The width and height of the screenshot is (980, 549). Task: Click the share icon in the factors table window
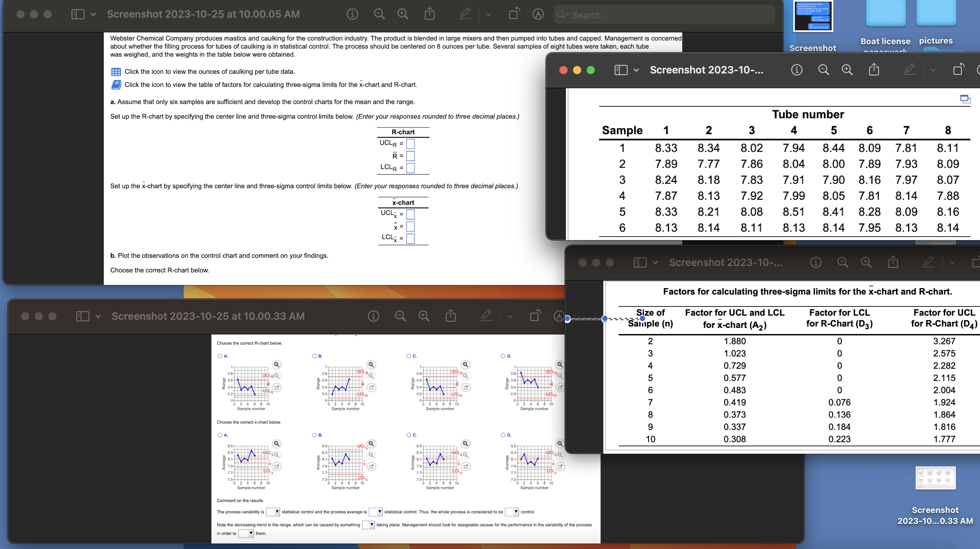pyautogui.click(x=893, y=262)
